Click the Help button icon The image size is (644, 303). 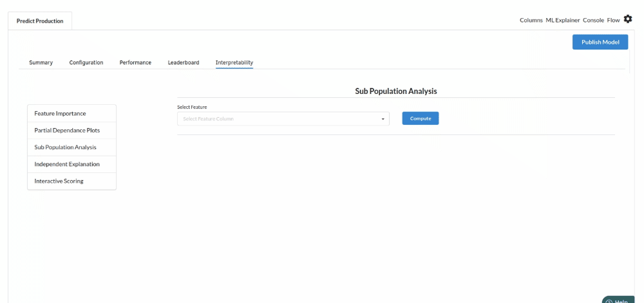pyautogui.click(x=609, y=301)
